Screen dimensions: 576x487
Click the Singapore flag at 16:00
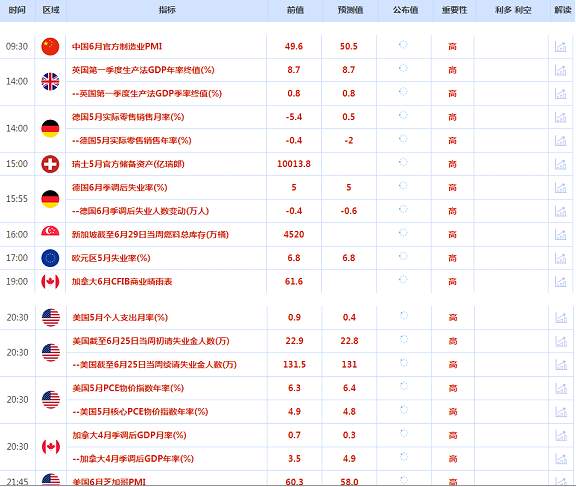pos(50,231)
